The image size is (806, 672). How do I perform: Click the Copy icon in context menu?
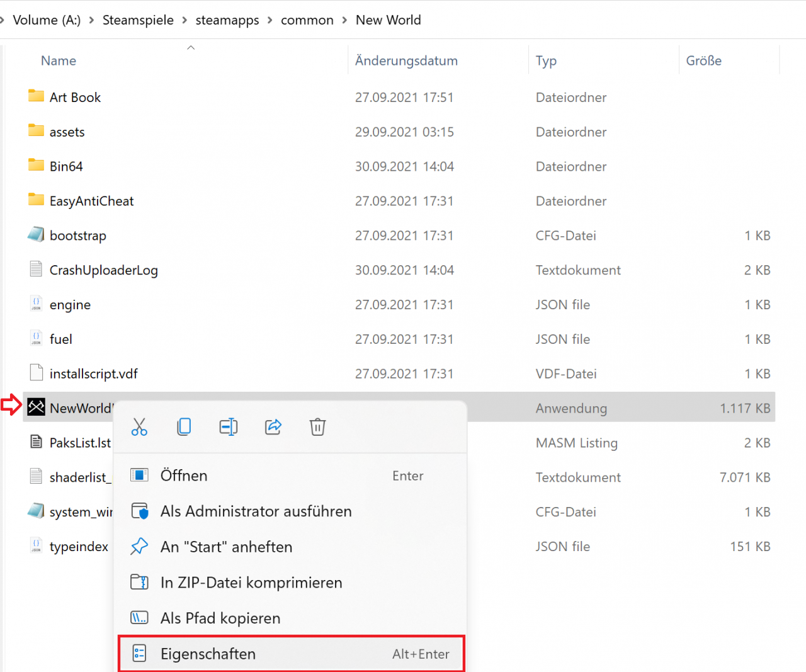pos(184,427)
